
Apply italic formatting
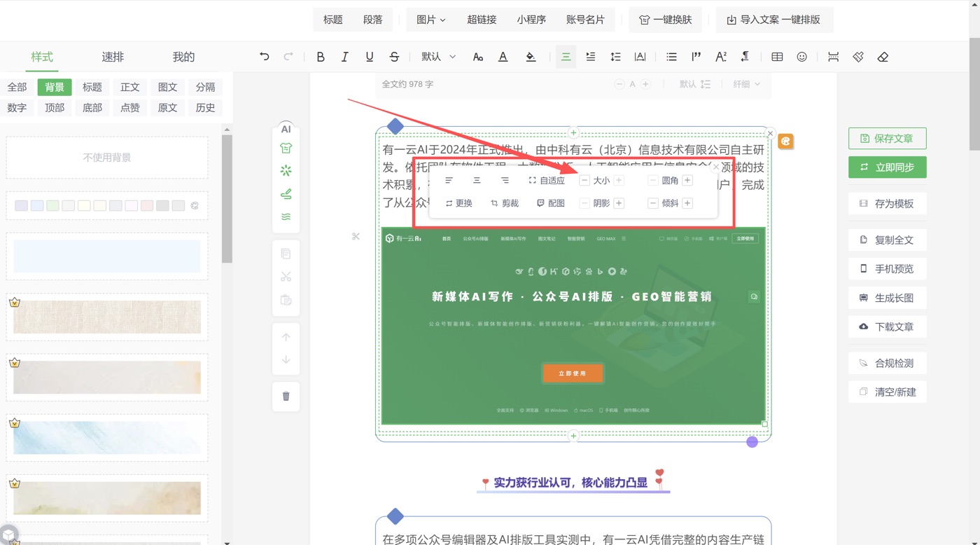tap(345, 57)
